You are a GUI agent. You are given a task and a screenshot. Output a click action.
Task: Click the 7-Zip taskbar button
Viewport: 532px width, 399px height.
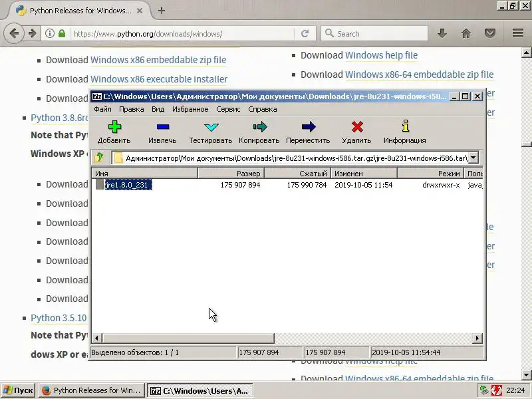tap(200, 390)
